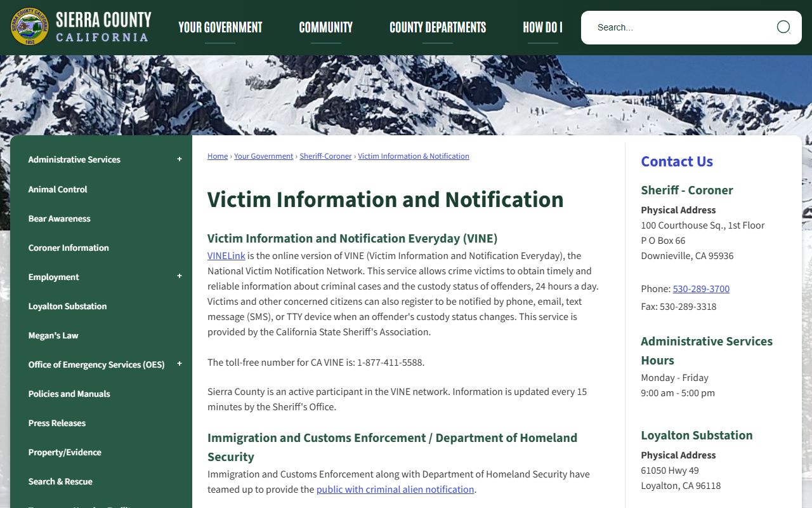The width and height of the screenshot is (812, 508).
Task: Open the VINELink hyperlink
Action: [x=226, y=256]
